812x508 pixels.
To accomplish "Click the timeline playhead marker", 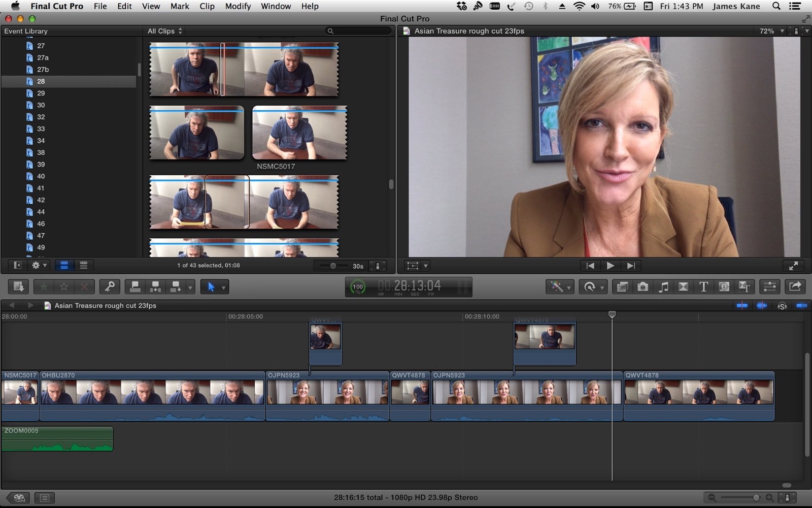I will pyautogui.click(x=612, y=315).
